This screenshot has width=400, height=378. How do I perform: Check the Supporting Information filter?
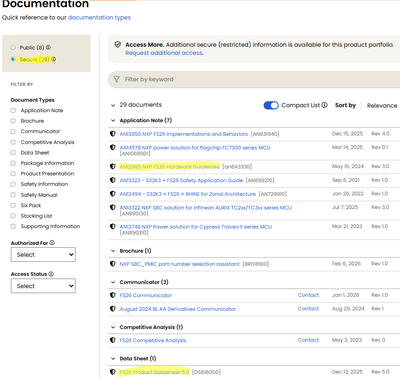click(13, 226)
